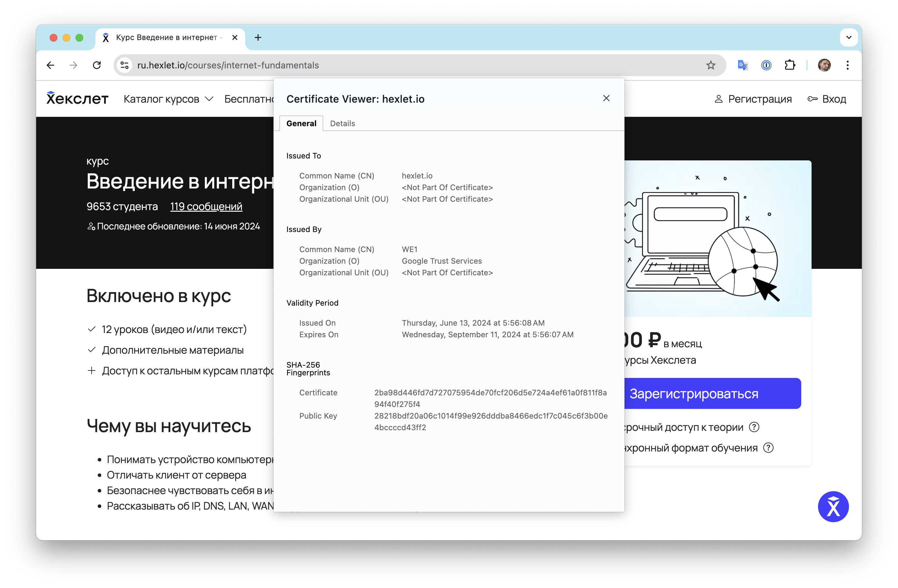Open Chrome's three-dot menu

847,65
